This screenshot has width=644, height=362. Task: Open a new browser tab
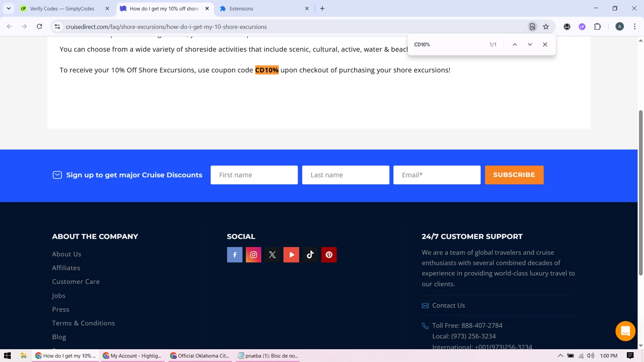(322, 9)
